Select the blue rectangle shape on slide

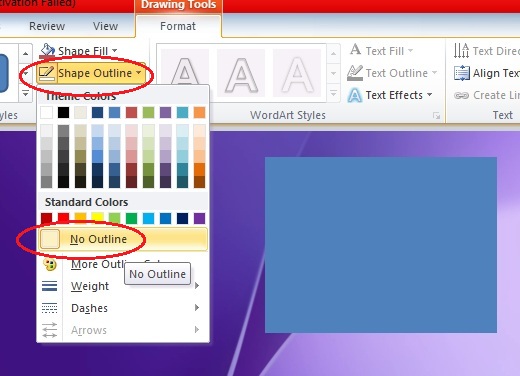381,245
